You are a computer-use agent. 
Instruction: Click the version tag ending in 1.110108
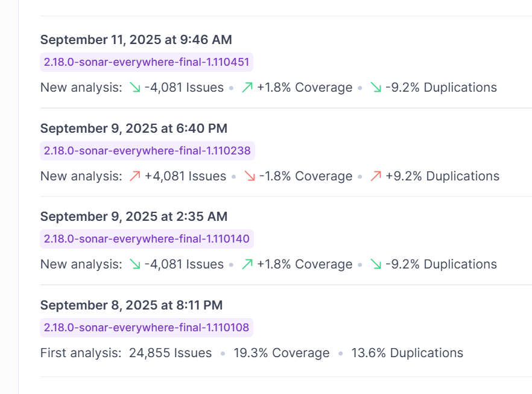click(x=147, y=328)
